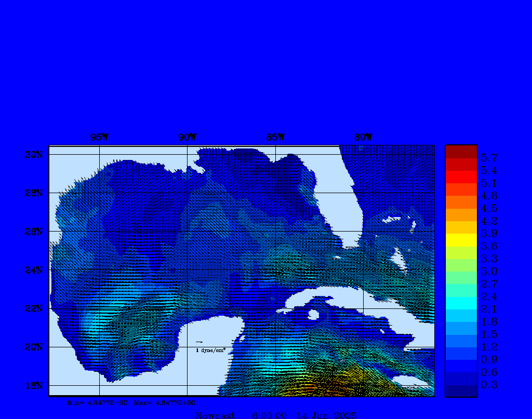Click the 0.3 colorbar value label
532x419 pixels.
(x=489, y=385)
